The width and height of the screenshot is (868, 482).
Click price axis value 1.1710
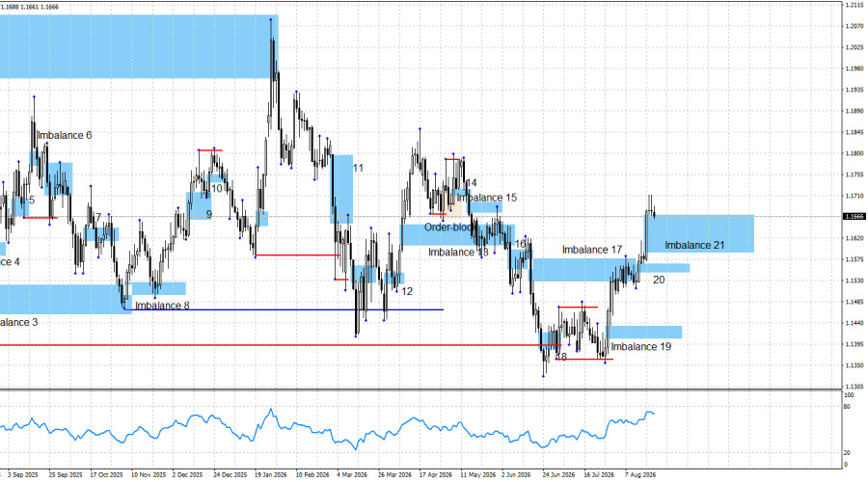(x=854, y=196)
